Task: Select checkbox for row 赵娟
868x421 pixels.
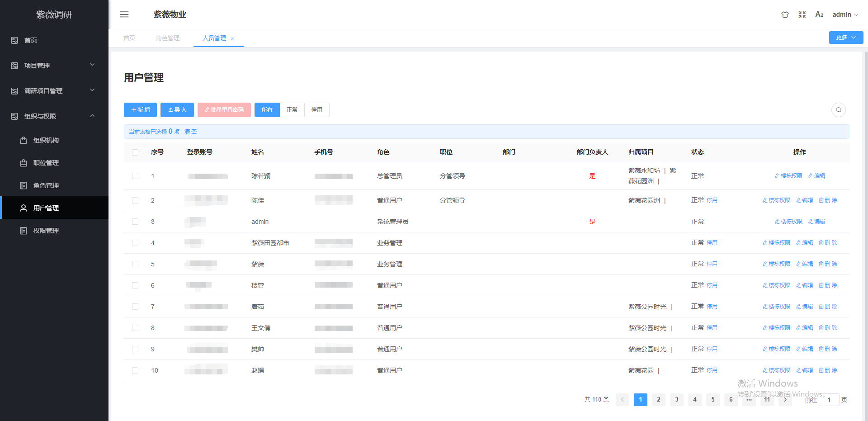Action: [135, 370]
